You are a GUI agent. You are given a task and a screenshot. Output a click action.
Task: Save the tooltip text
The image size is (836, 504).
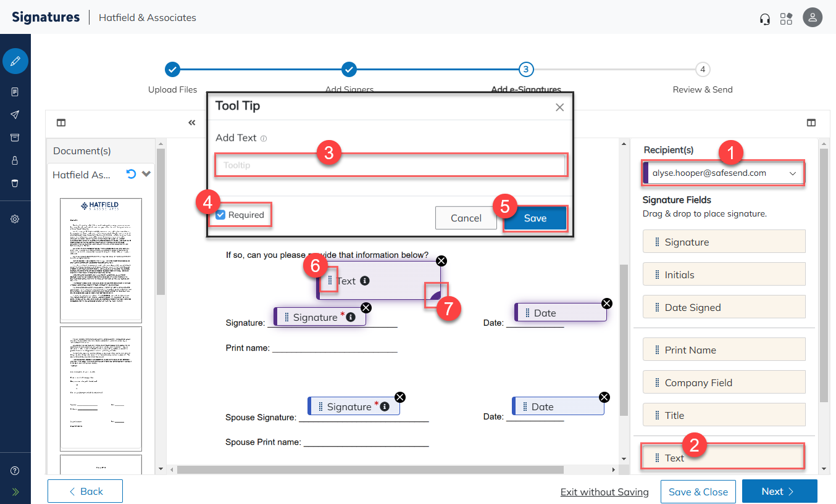click(x=535, y=218)
